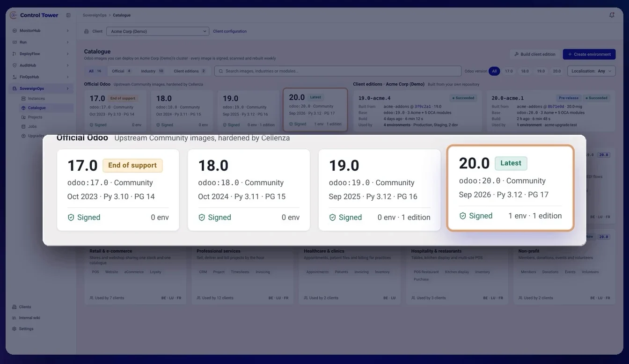Click the Control Tower logo icon
The height and width of the screenshot is (364, 629).
13,15
